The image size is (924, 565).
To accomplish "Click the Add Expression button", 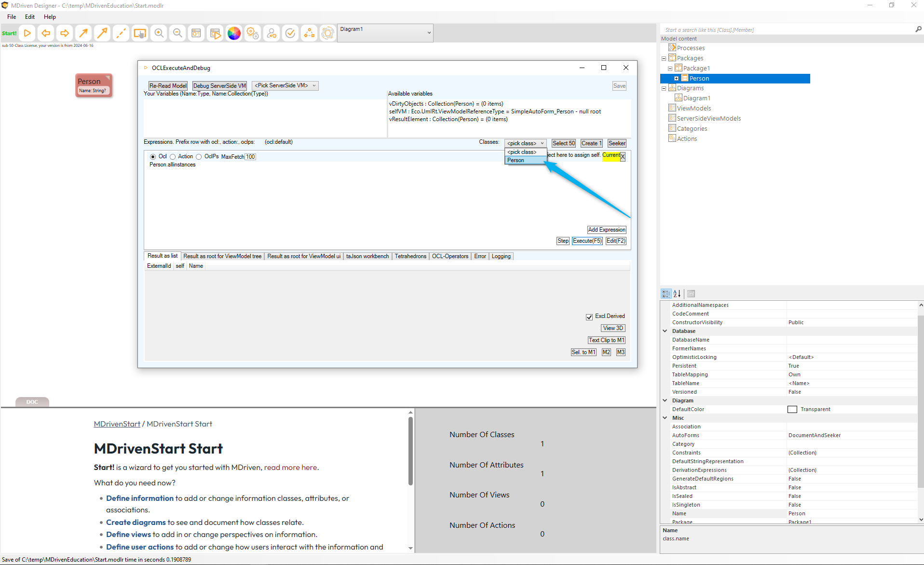I will [606, 230].
